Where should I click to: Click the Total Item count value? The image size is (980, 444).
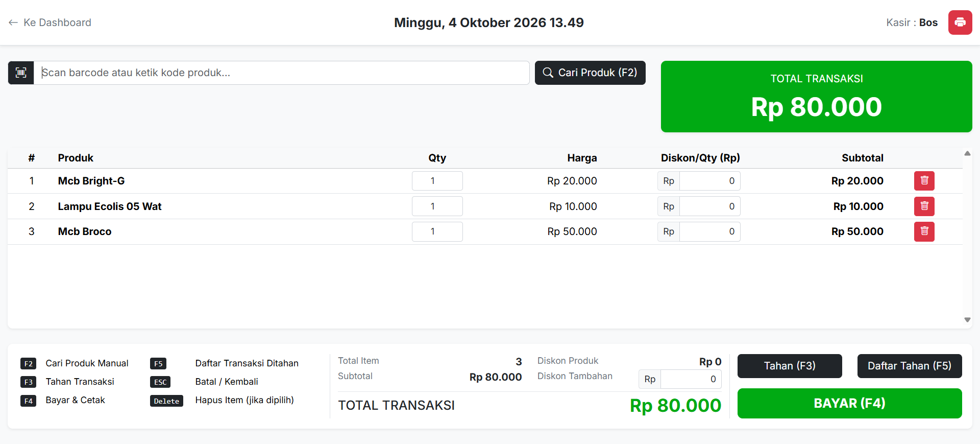(x=519, y=362)
